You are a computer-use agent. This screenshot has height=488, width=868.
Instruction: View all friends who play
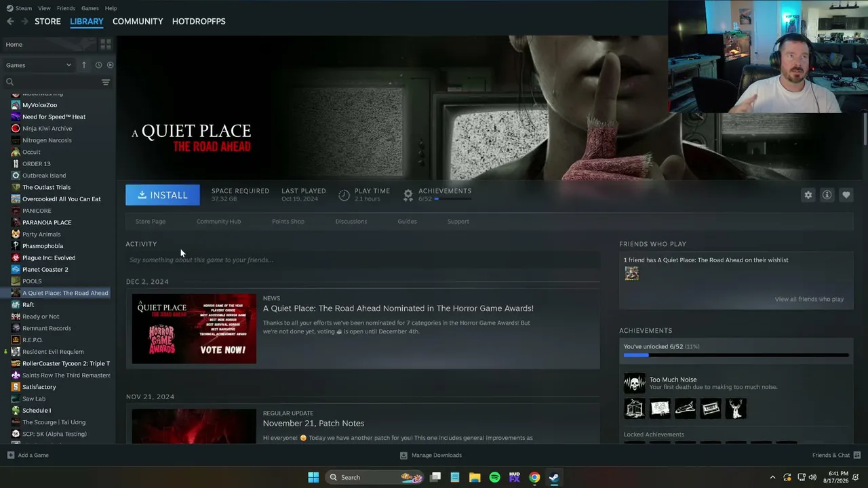[x=809, y=299]
